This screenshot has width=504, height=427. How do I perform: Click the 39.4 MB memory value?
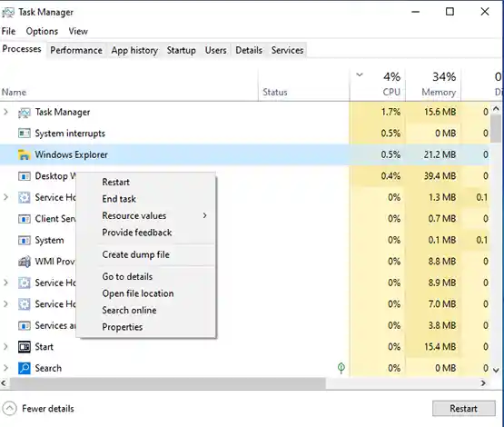pos(440,176)
